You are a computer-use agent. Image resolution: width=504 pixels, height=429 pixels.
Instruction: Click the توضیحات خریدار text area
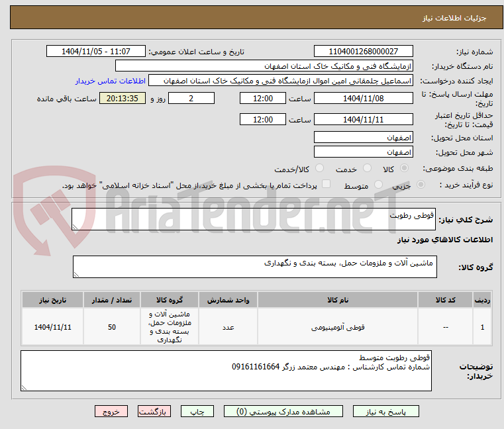(x=227, y=371)
